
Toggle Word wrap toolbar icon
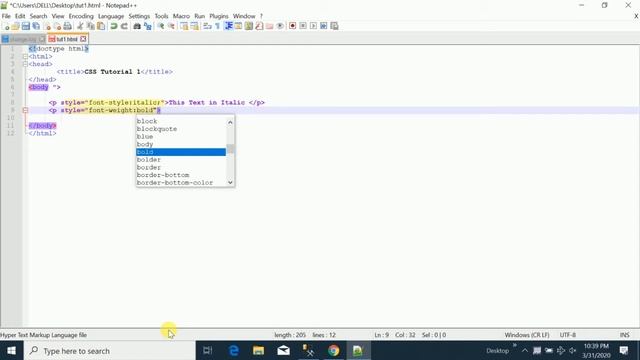[x=207, y=26]
